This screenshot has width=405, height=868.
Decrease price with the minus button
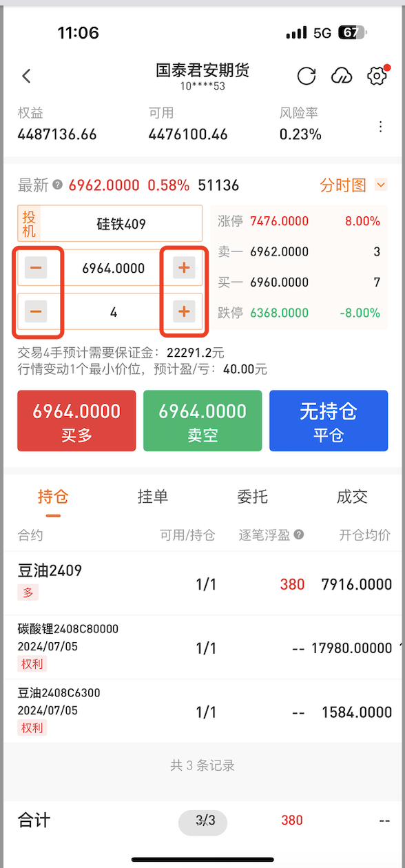click(x=36, y=268)
